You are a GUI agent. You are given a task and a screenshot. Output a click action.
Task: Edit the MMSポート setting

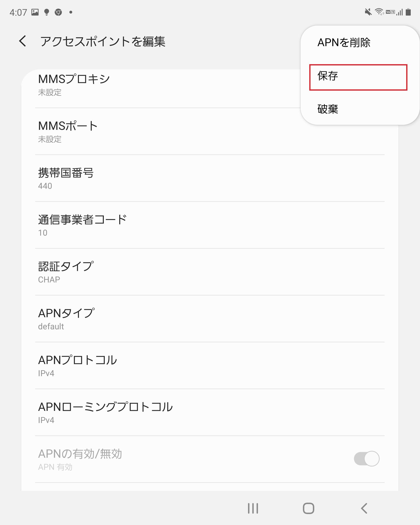point(210,131)
